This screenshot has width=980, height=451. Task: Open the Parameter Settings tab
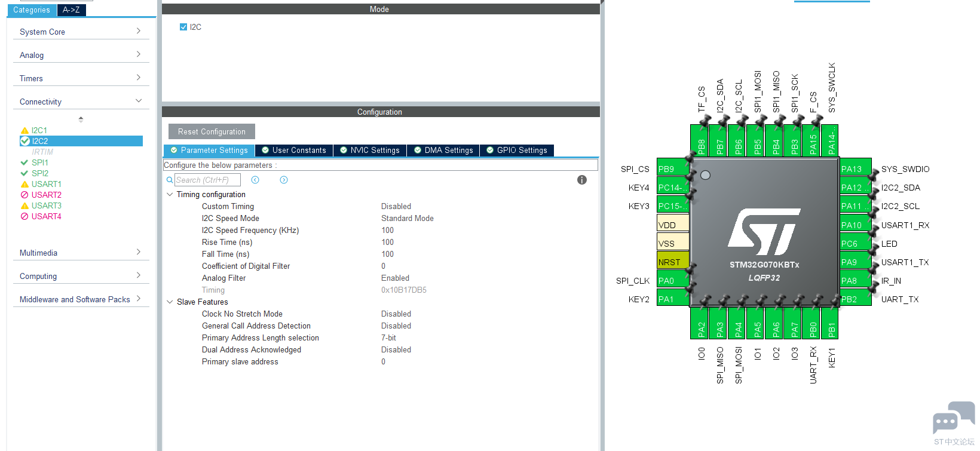209,151
